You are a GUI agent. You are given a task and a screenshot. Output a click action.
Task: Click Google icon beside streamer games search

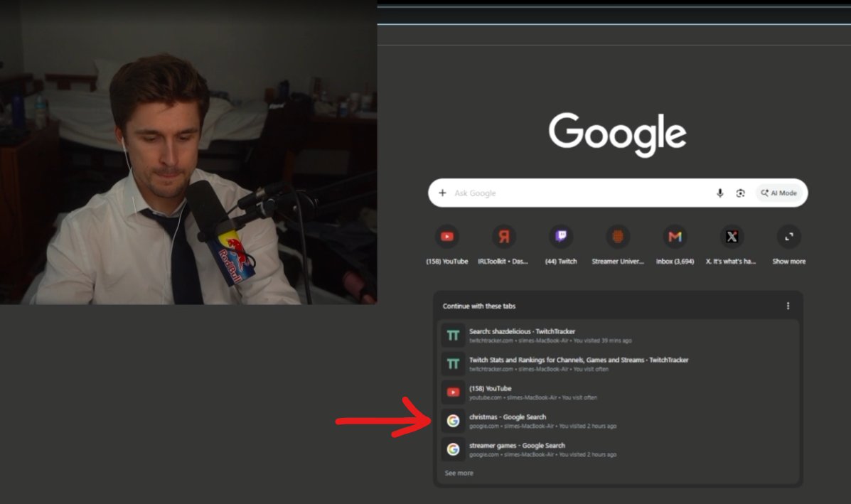pyautogui.click(x=453, y=449)
